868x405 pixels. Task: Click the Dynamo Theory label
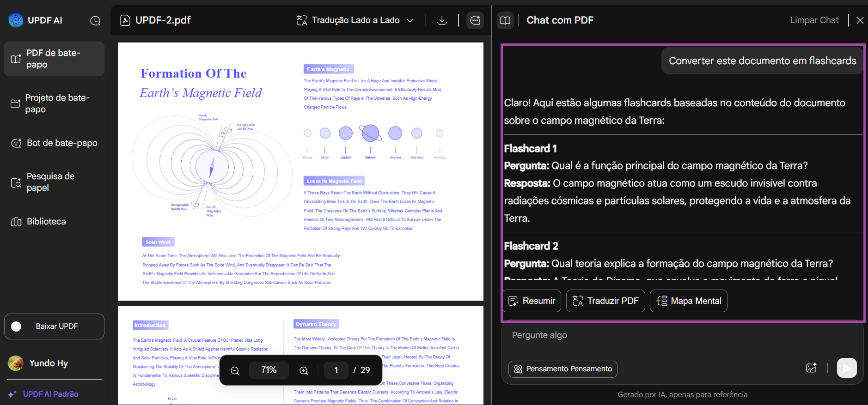316,324
